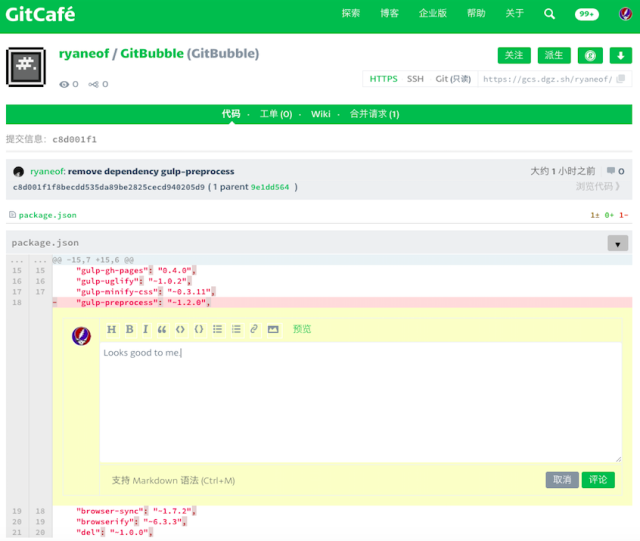Click old line number 15
Viewport: 640px width, 541px height.
[17, 271]
